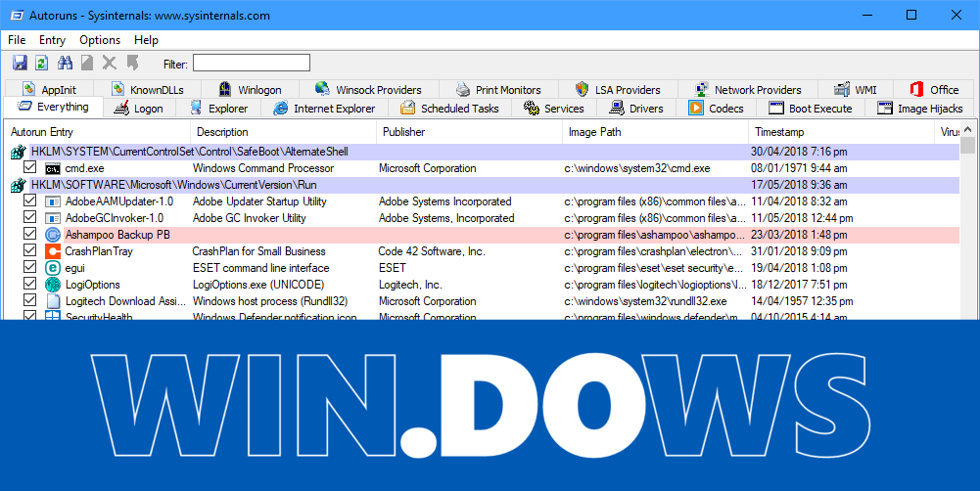Uncheck the AdobeAAMUpdater-1.0 entry
Viewport: 980px width, 491px height.
click(29, 201)
